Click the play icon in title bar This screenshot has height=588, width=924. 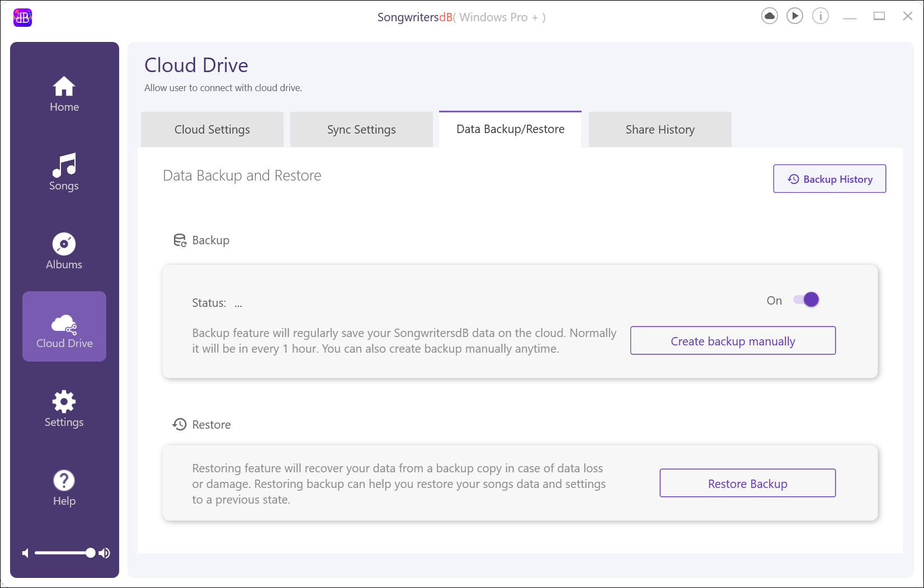coord(795,16)
